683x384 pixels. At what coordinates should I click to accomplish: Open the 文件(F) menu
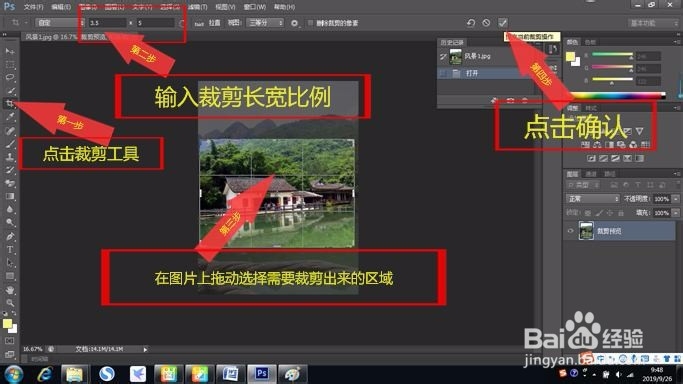point(33,7)
